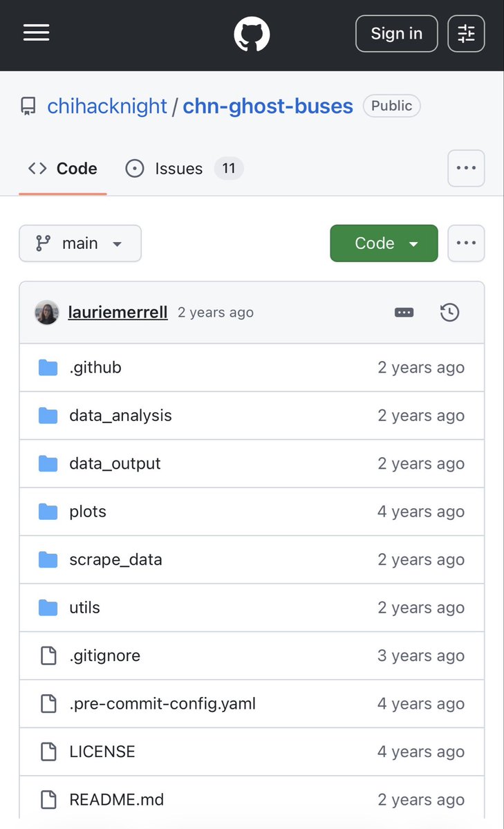The image size is (504, 829).
Task: Open the data_output folder
Action: click(115, 464)
